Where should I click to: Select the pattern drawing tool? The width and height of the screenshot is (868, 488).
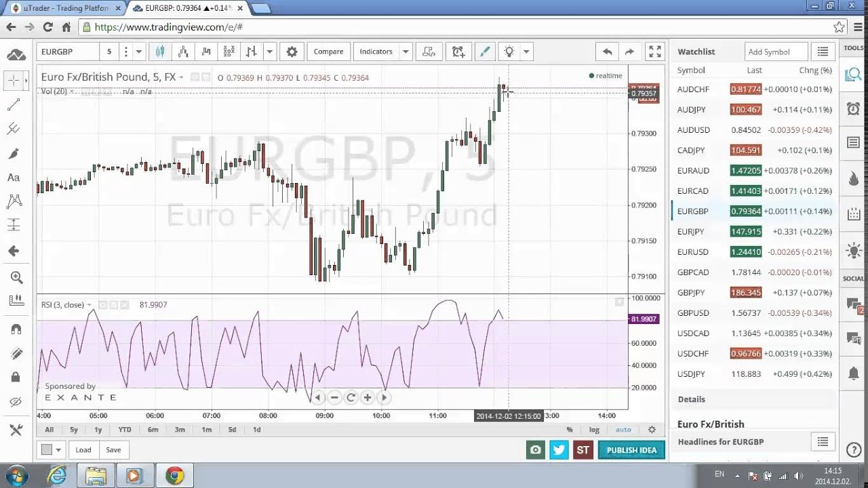tap(14, 201)
